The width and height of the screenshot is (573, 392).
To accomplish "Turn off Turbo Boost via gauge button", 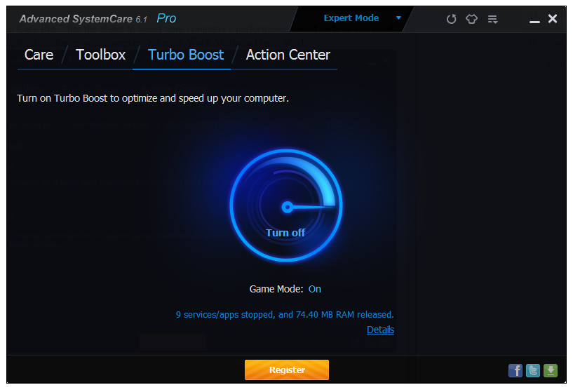I will 286,205.
